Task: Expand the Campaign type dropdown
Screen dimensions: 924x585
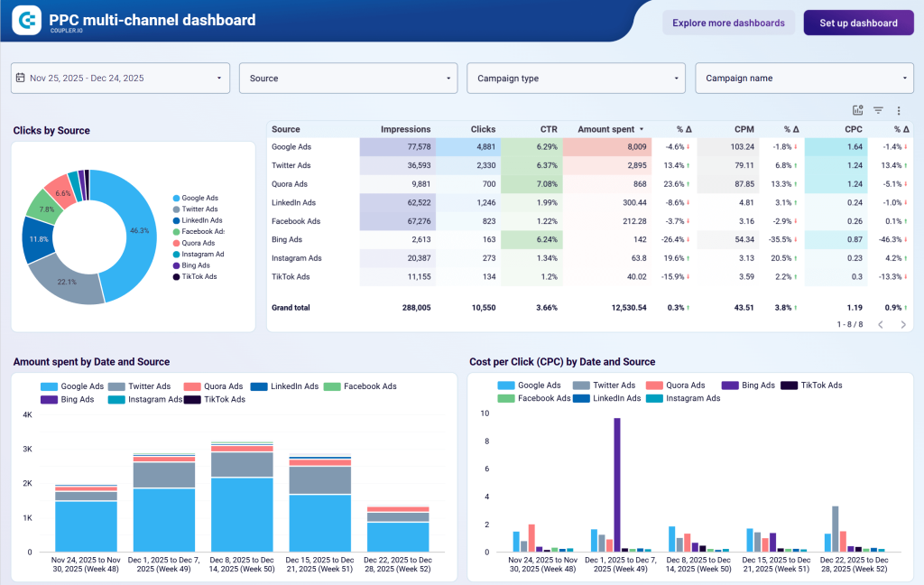Action: pyautogui.click(x=576, y=78)
